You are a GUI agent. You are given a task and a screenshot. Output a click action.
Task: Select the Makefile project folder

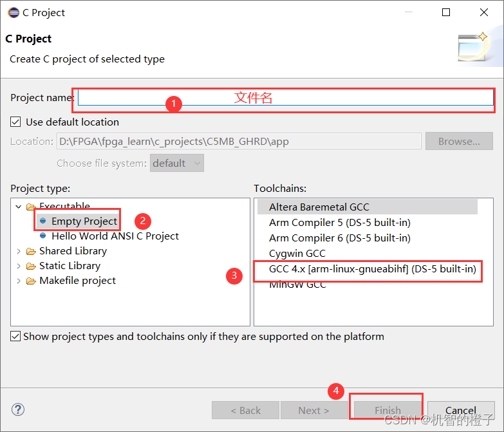(77, 281)
